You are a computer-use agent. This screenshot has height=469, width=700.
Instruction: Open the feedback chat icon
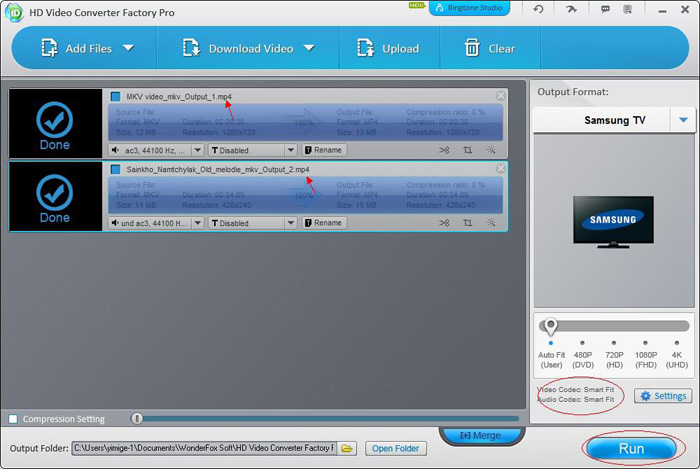coord(605,9)
